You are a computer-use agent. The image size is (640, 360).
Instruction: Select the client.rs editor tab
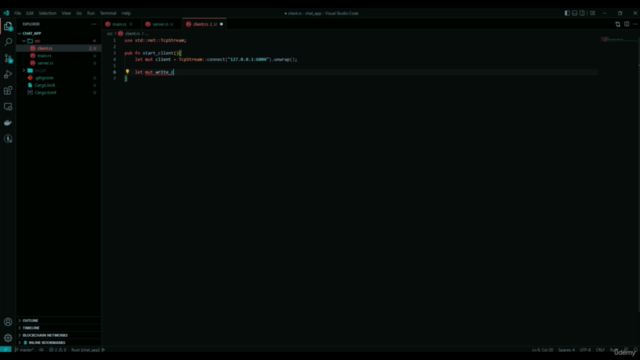click(204, 24)
